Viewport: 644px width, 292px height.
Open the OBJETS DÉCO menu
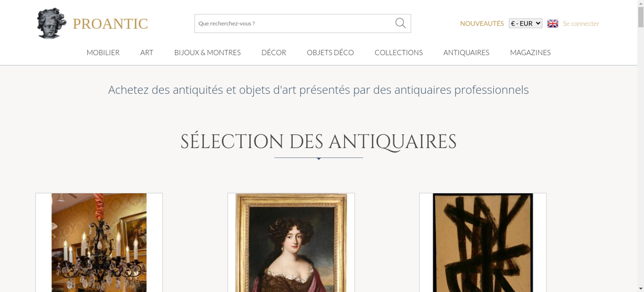(x=330, y=52)
